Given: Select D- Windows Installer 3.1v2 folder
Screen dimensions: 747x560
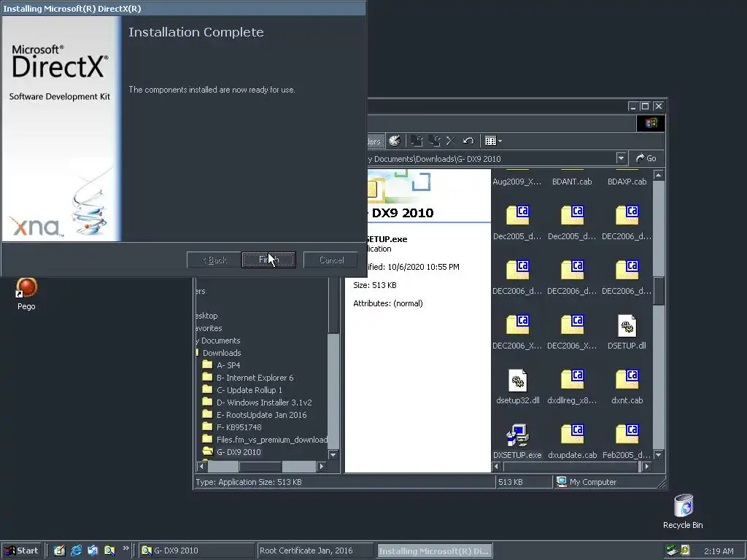Looking at the screenshot, I should tap(264, 402).
